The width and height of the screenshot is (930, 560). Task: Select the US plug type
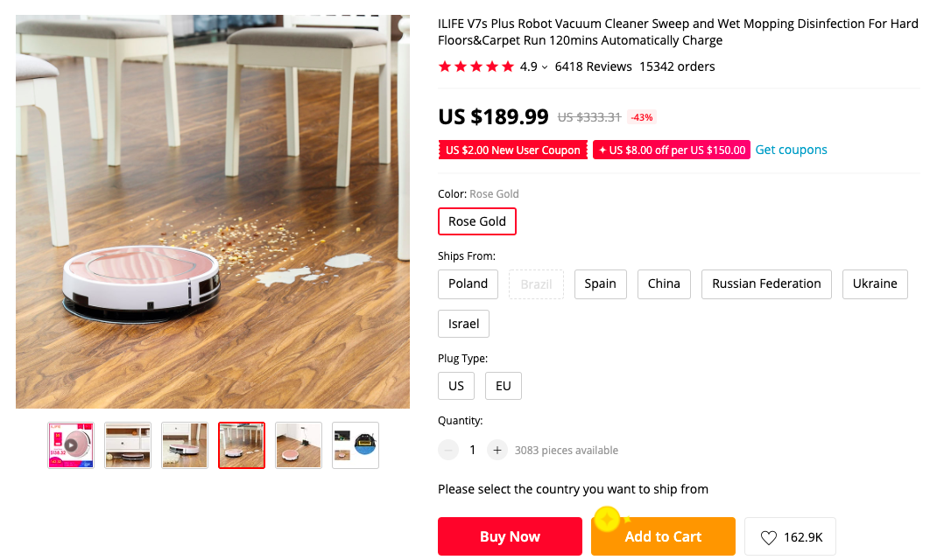tap(456, 386)
